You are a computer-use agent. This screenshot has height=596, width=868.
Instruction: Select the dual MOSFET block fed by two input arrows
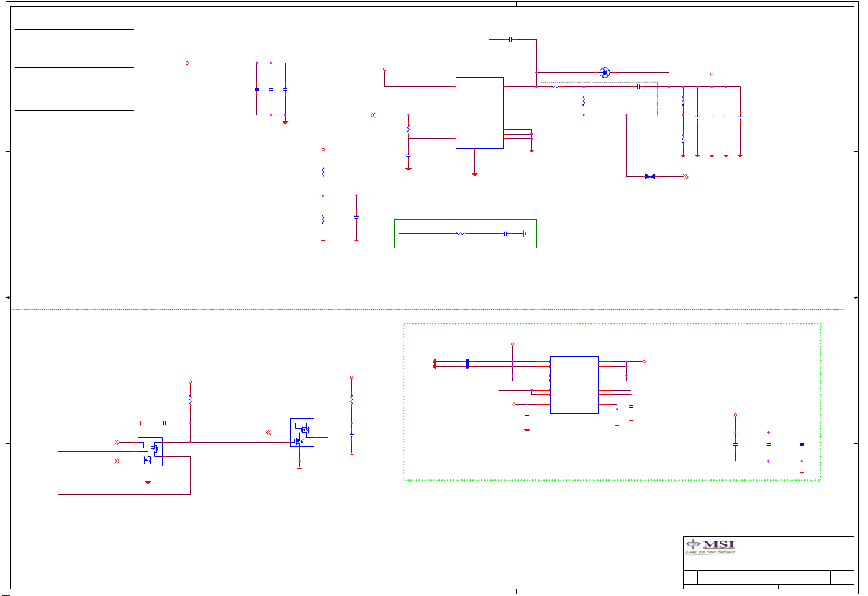[x=150, y=451]
